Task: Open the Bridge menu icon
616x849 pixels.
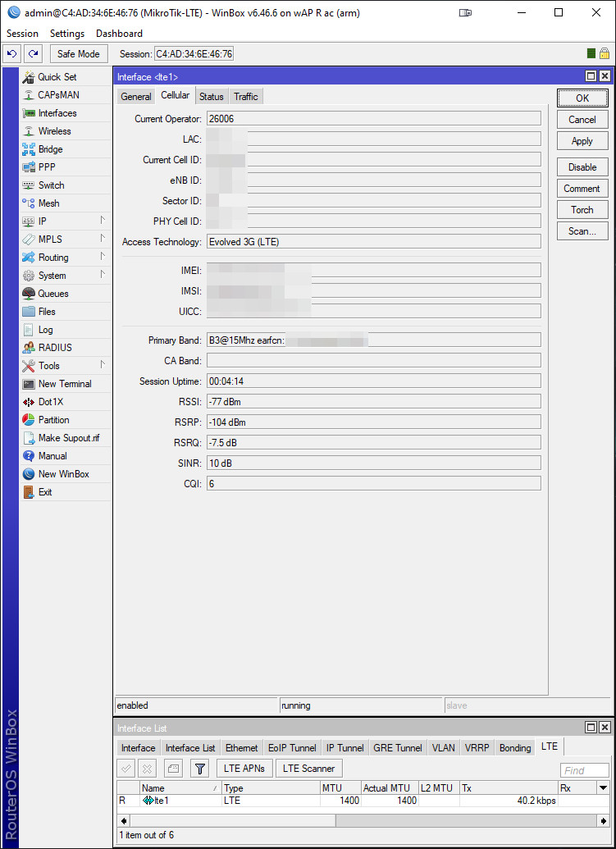Action: pyautogui.click(x=28, y=149)
